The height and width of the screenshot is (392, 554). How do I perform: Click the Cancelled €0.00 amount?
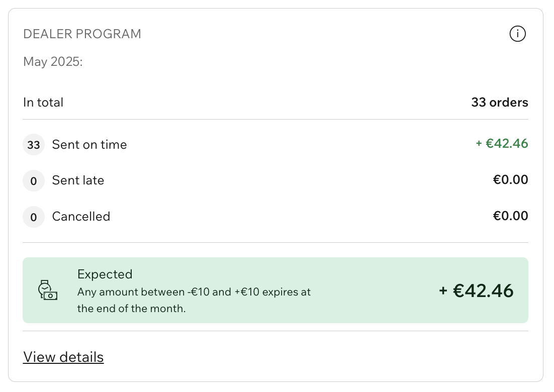pos(511,216)
